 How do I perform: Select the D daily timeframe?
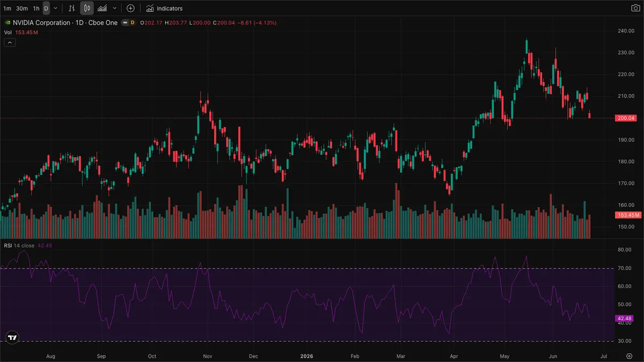click(x=46, y=9)
